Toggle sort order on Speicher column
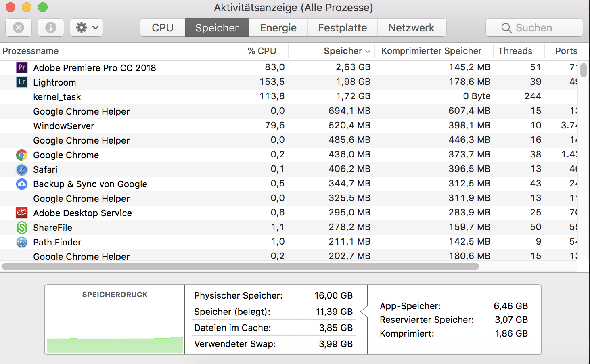 346,51
